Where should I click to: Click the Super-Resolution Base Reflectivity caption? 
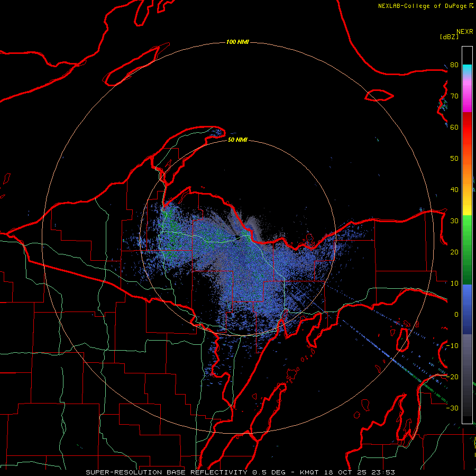click(x=241, y=472)
